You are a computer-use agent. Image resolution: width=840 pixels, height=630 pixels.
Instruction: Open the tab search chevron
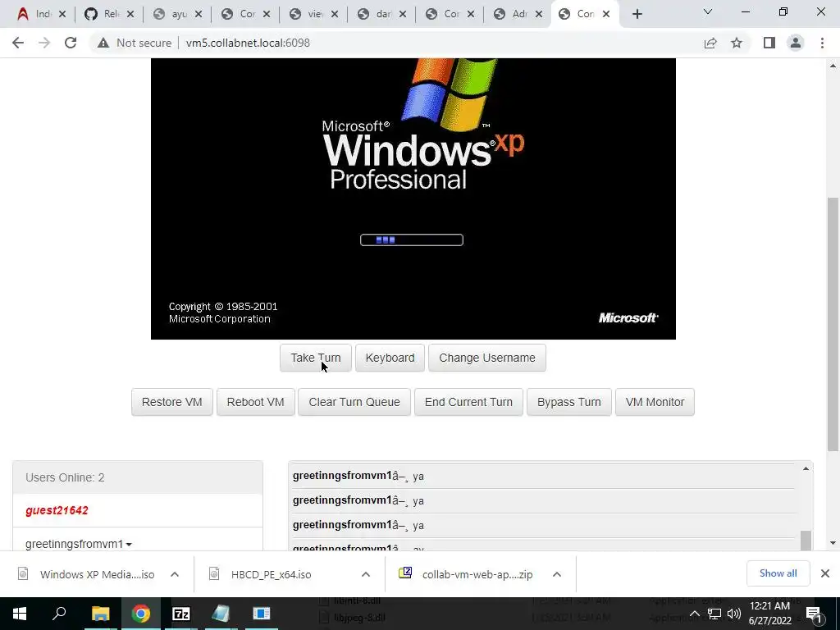tap(708, 11)
